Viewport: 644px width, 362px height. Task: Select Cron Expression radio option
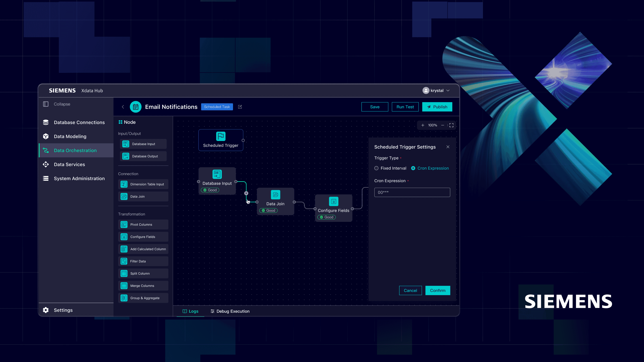413,168
